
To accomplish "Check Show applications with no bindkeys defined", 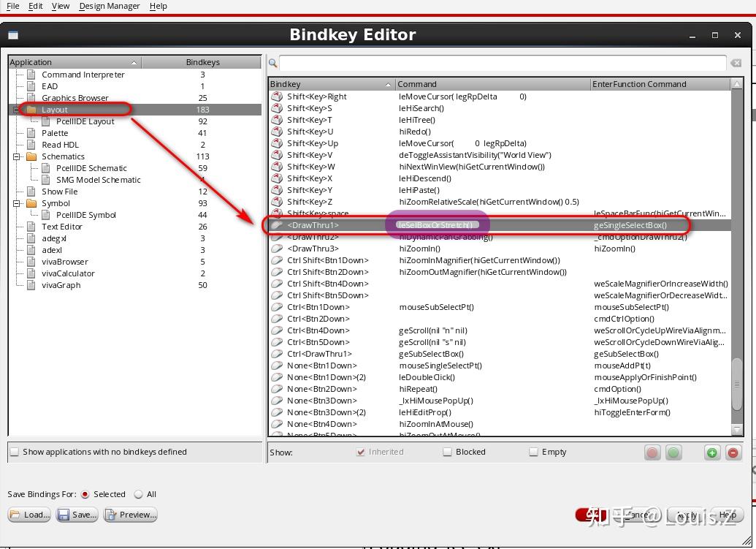I will pos(13,452).
